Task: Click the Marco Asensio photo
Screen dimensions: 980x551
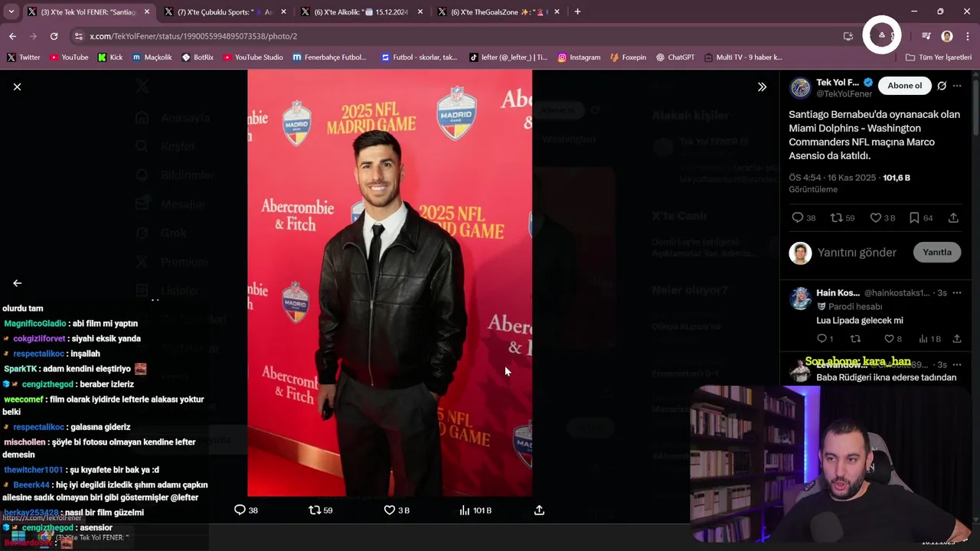Action: tap(390, 283)
